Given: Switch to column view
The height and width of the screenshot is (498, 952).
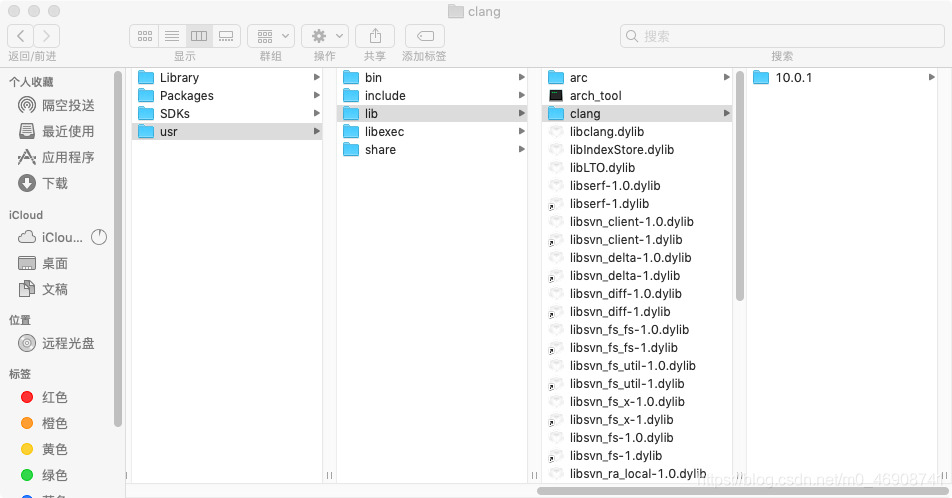Looking at the screenshot, I should pyautogui.click(x=199, y=36).
